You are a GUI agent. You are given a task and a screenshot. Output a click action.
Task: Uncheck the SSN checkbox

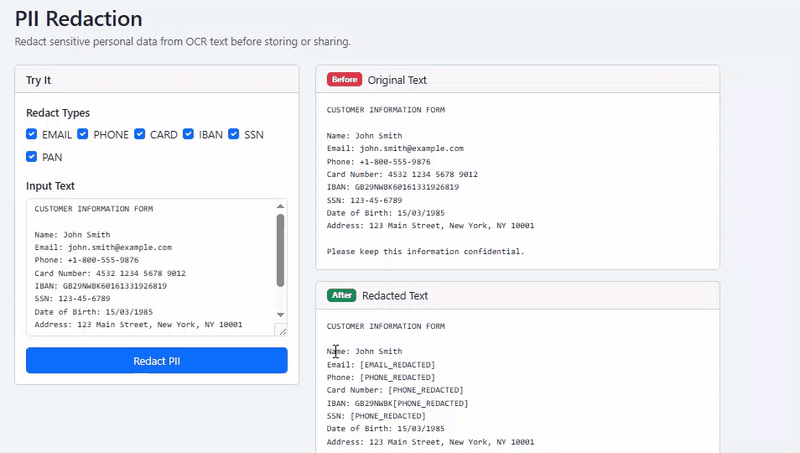coord(234,134)
